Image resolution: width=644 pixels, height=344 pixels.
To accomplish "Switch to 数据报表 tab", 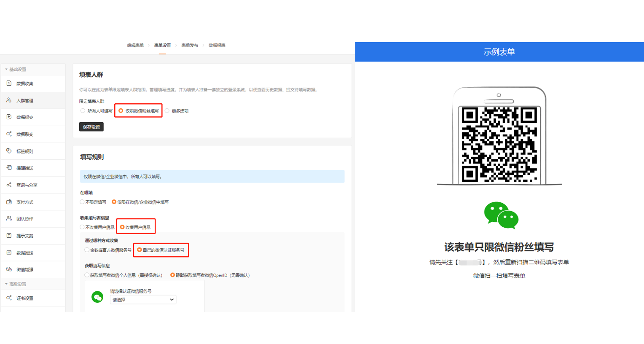I will coord(217,45).
